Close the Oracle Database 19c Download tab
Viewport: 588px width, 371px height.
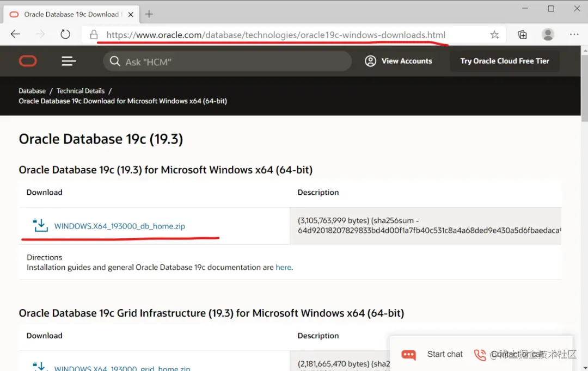coord(131,15)
